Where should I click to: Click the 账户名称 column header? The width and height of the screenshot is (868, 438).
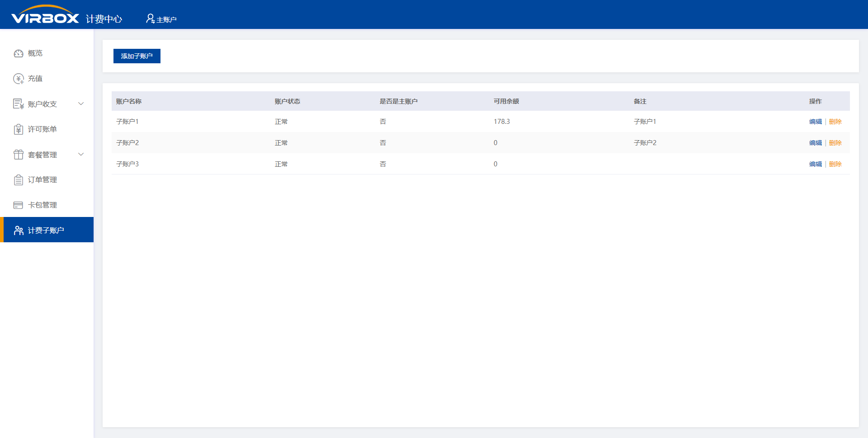tap(129, 101)
